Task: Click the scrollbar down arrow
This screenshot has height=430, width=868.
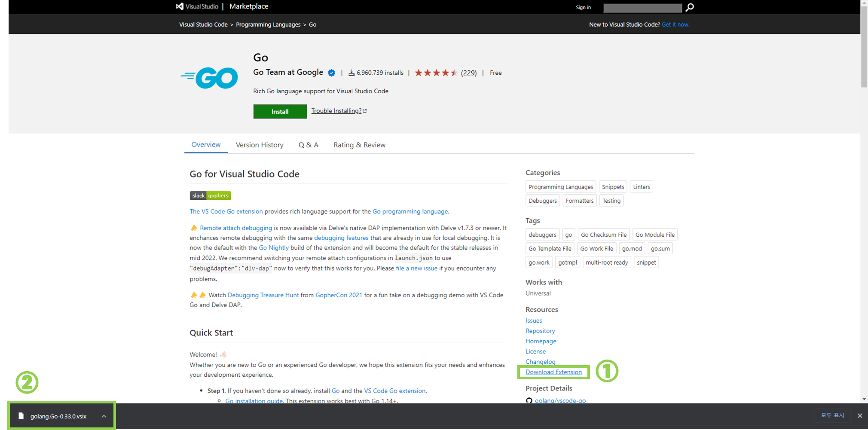Action: tap(864, 399)
